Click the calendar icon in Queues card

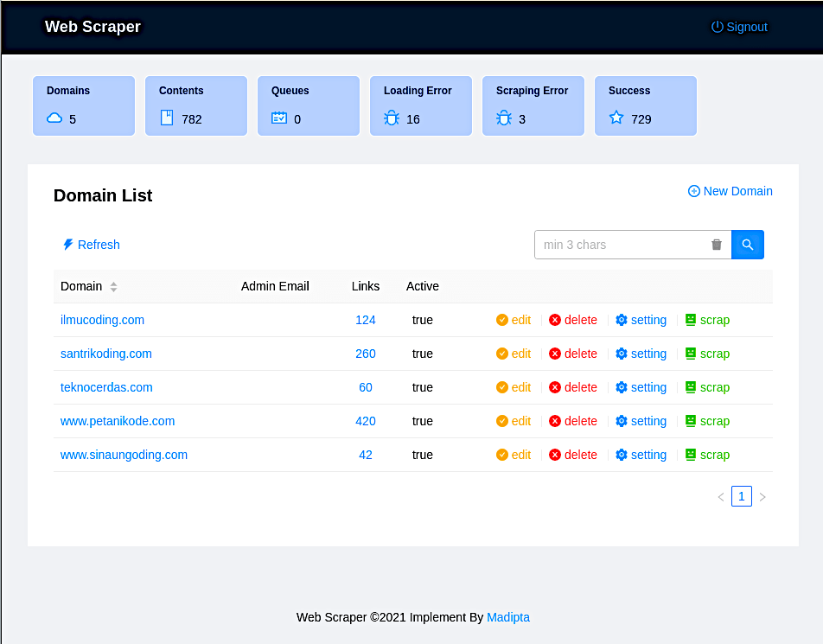click(279, 118)
